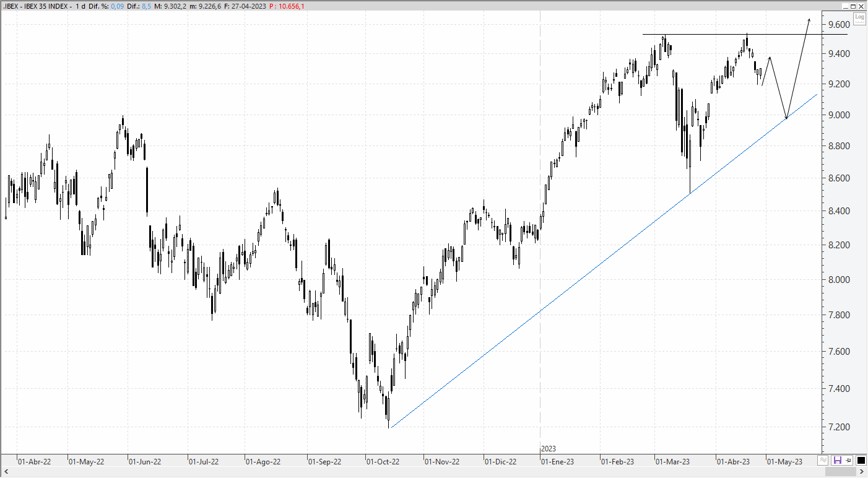868x478 pixels.
Task: Click the pin icon next to save
Action: (x=848, y=460)
